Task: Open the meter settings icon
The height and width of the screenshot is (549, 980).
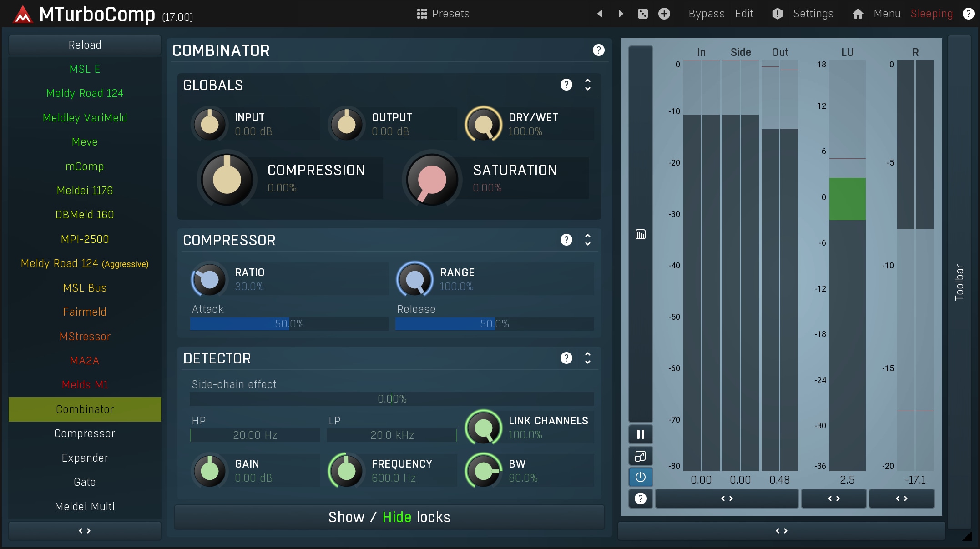Action: tap(640, 234)
